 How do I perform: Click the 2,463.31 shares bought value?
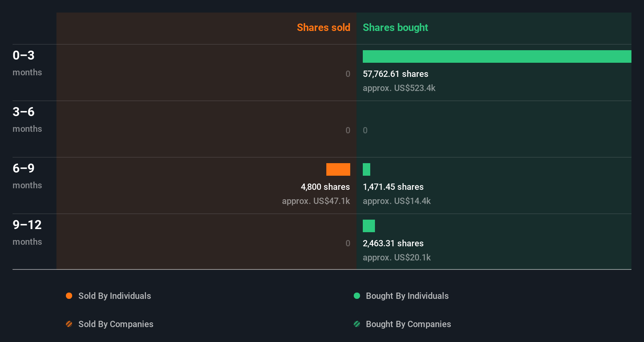pos(393,243)
